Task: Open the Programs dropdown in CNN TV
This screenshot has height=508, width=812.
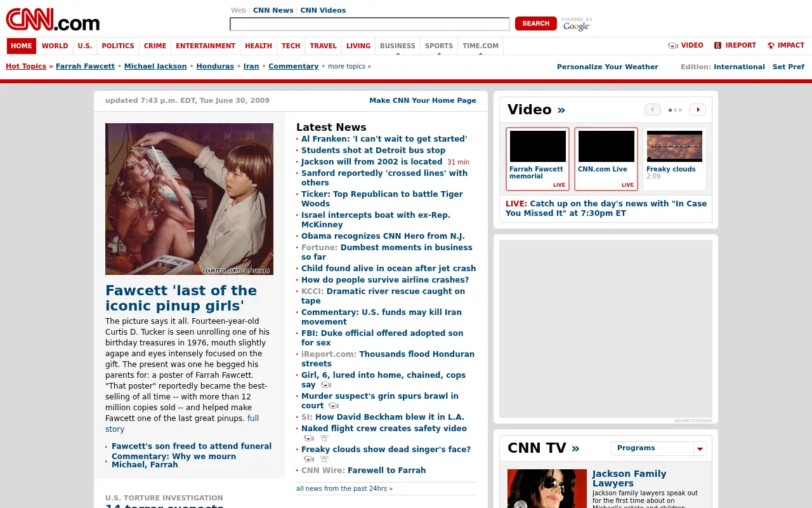Action: pyautogui.click(x=659, y=448)
